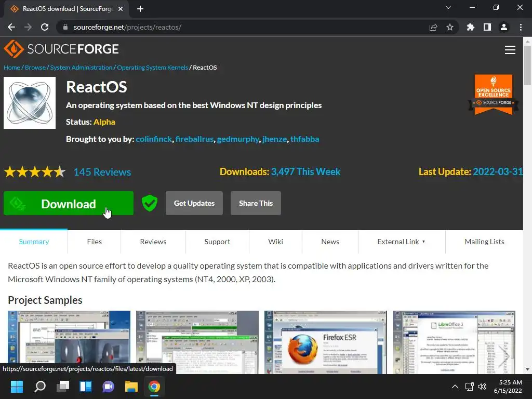Click the 3,497 This Week downloads link
Viewport: 532px width, 399px height.
[305, 171]
